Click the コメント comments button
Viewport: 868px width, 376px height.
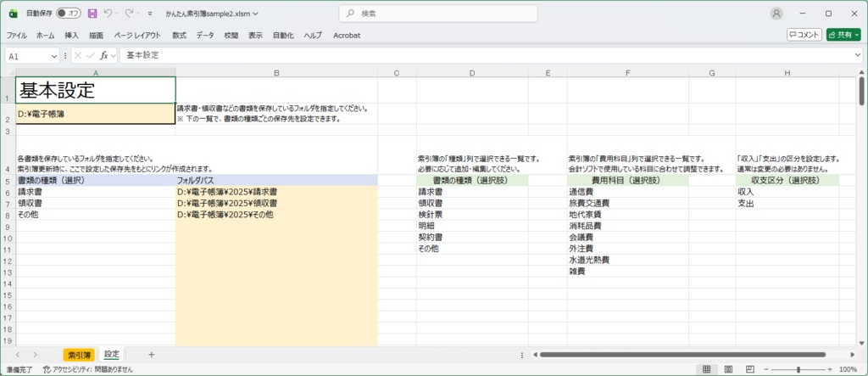[804, 35]
